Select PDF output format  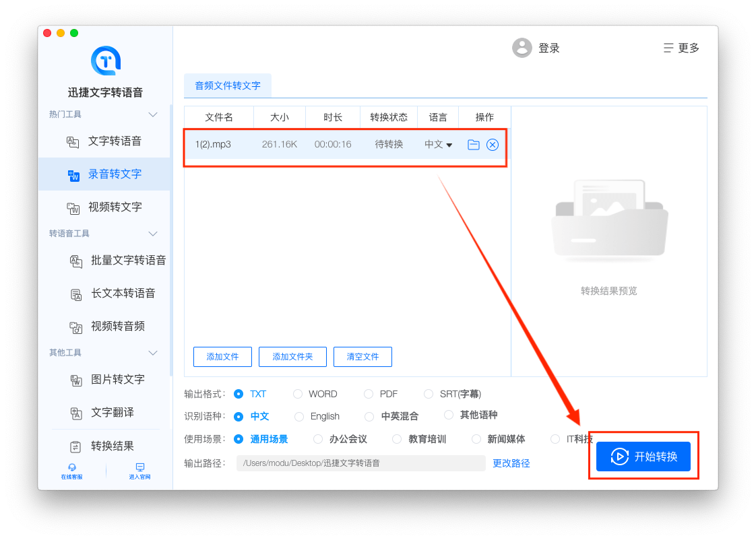pos(369,394)
